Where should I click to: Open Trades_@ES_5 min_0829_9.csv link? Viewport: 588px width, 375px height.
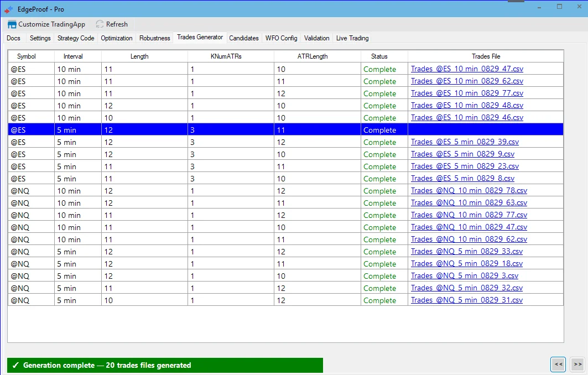[462, 154]
